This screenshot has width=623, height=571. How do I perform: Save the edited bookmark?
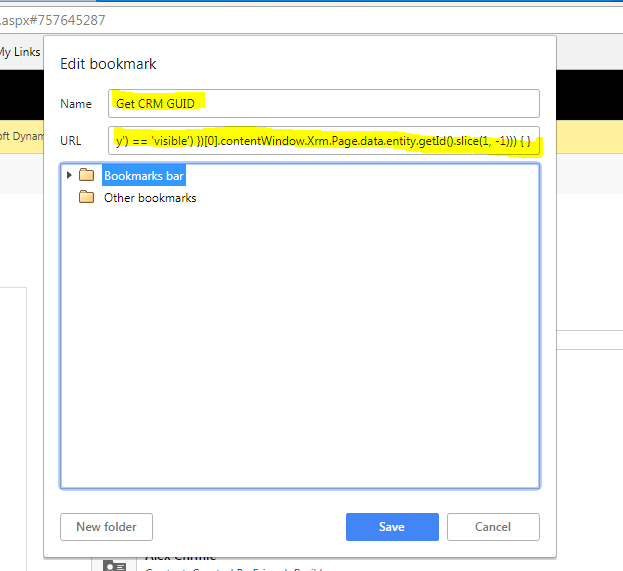point(392,527)
